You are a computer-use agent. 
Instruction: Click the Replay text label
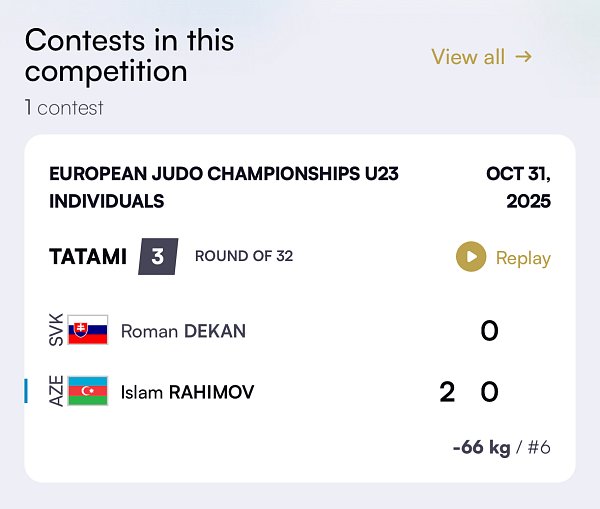523,258
